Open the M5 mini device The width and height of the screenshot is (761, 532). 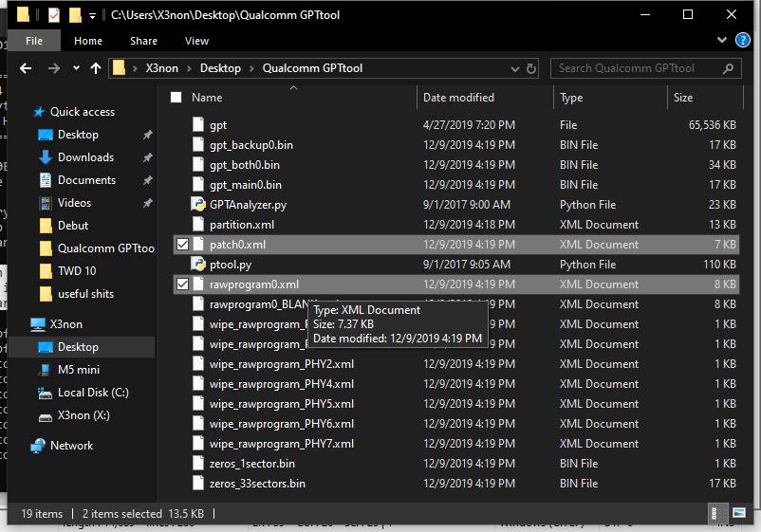[x=79, y=370]
